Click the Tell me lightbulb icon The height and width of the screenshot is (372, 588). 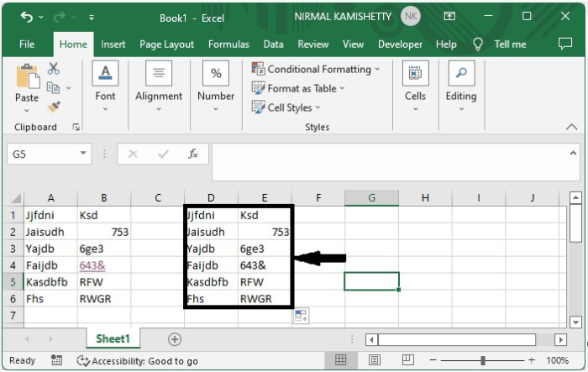tap(478, 45)
